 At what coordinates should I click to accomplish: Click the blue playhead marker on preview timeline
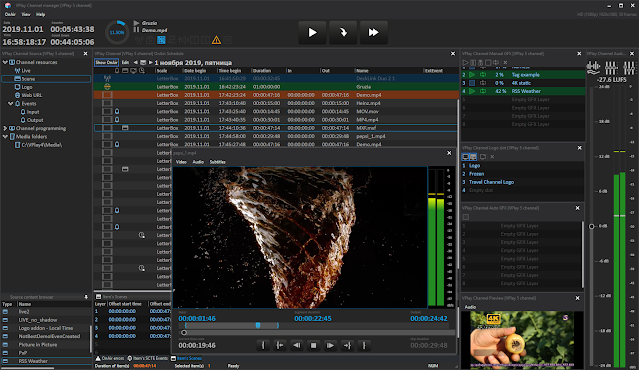[258, 325]
